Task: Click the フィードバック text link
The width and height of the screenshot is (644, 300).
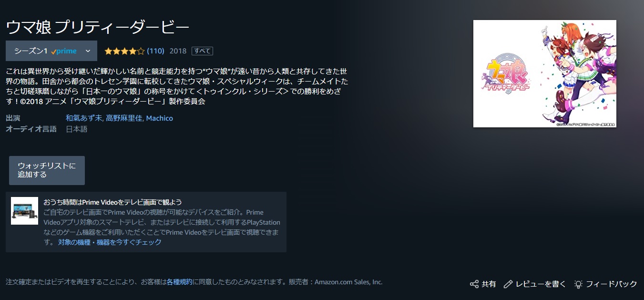Action: click(611, 284)
